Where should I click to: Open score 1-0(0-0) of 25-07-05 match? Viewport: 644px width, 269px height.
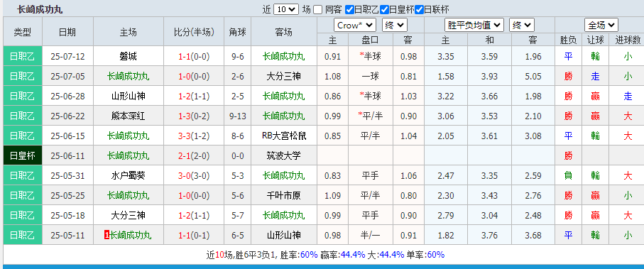point(194,77)
